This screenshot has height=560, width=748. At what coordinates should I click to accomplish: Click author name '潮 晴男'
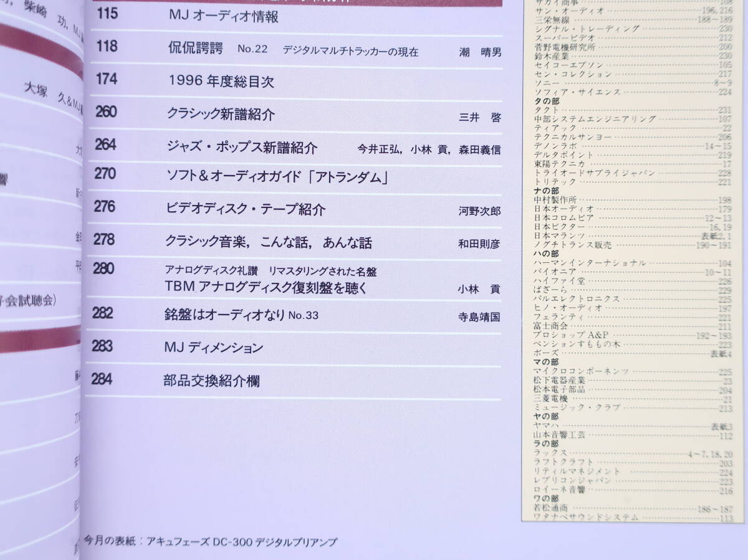click(479, 53)
